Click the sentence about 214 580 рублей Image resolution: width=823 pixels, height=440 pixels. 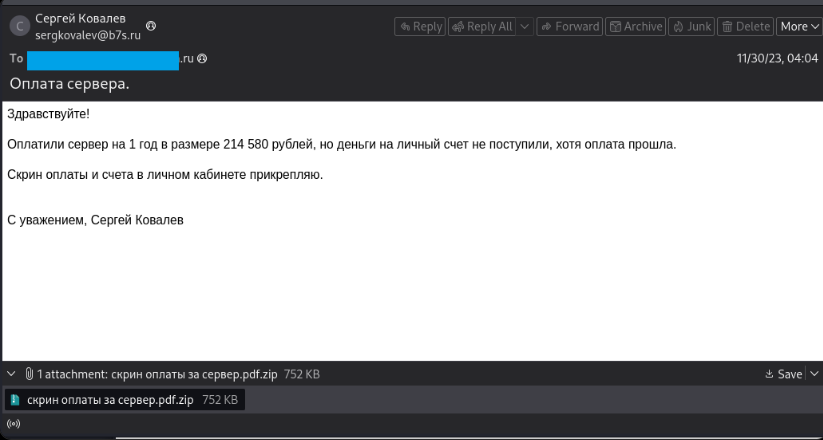coord(342,144)
